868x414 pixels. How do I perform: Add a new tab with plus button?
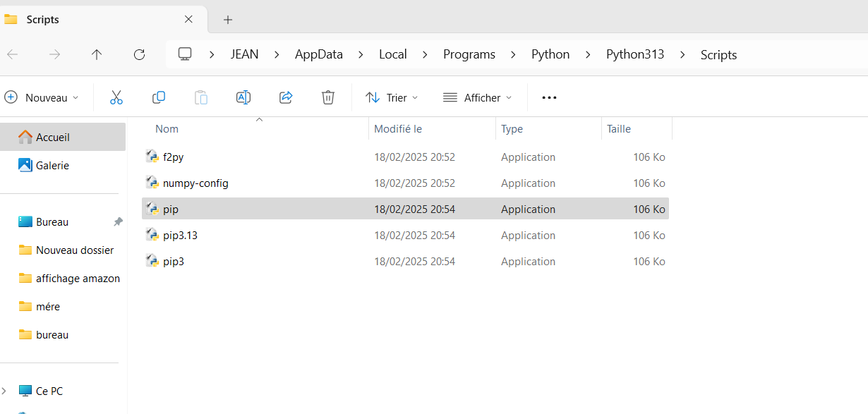pyautogui.click(x=228, y=20)
